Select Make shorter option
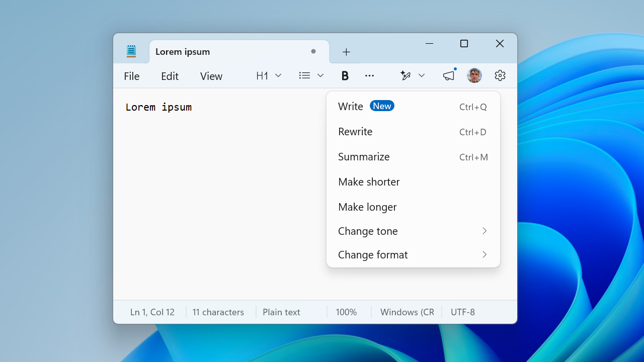 click(413, 182)
